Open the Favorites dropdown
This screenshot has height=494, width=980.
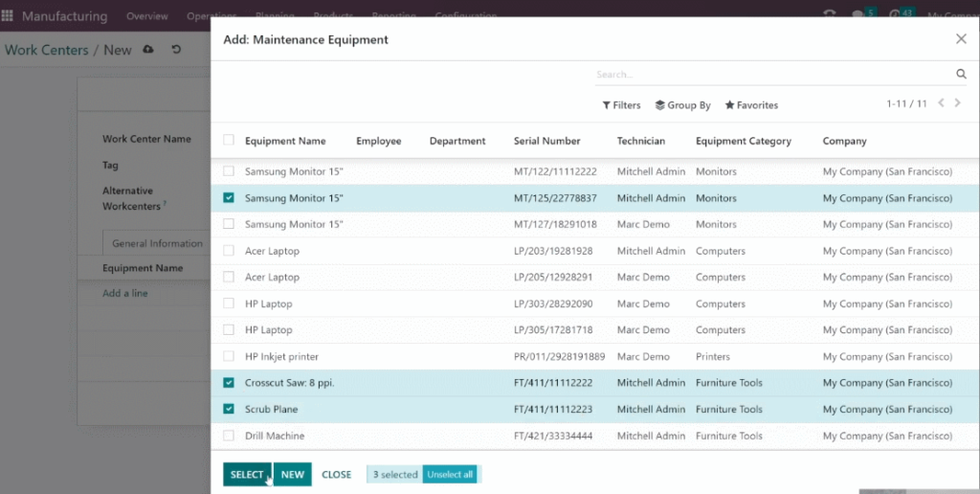(x=751, y=105)
